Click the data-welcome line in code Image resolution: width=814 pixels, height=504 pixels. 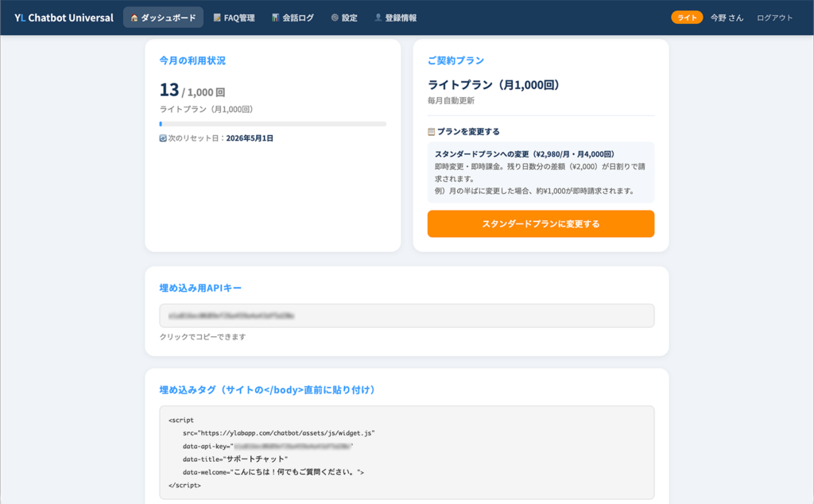click(273, 472)
